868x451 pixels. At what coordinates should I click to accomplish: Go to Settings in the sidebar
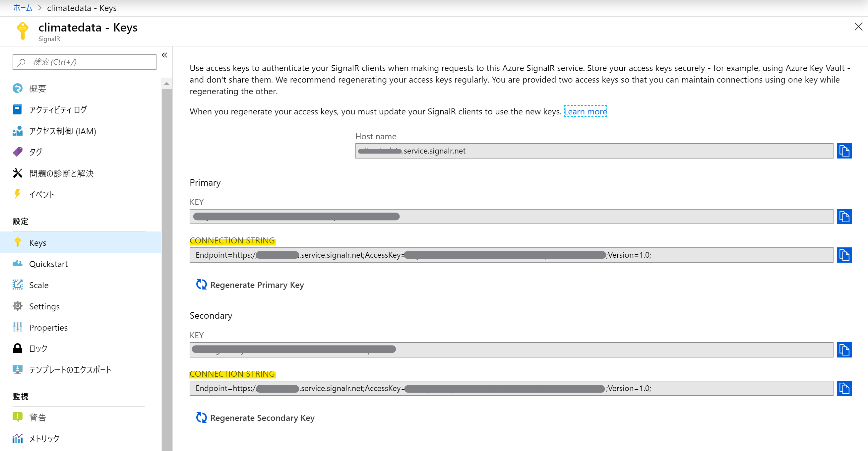(x=44, y=306)
